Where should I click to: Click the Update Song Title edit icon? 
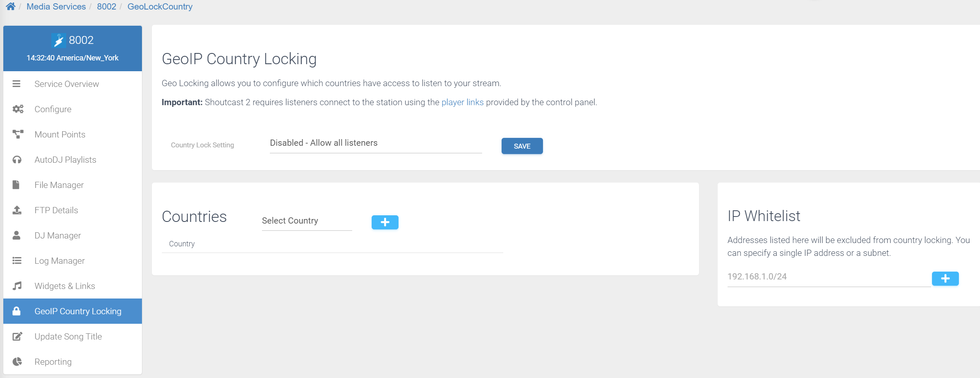[x=17, y=336]
